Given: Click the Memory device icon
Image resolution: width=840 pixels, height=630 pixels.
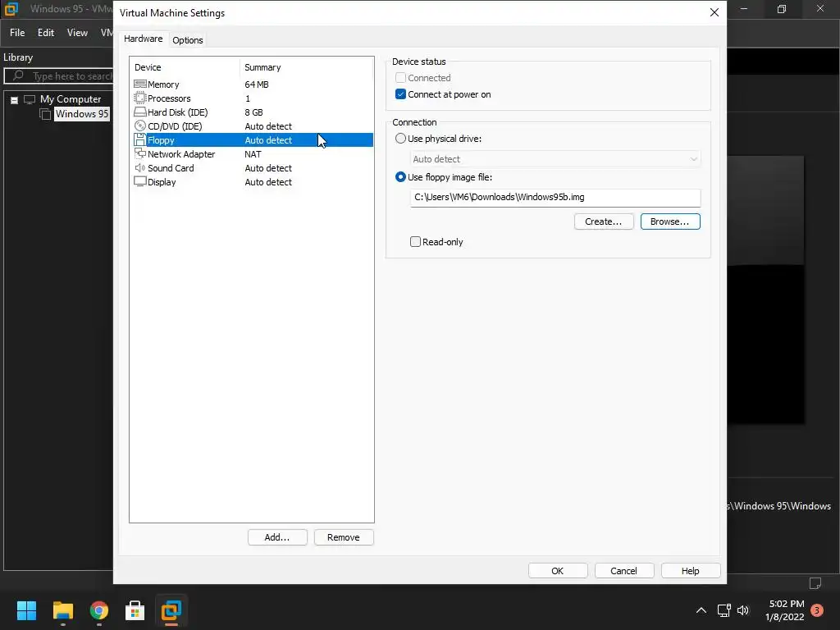Looking at the screenshot, I should point(139,84).
